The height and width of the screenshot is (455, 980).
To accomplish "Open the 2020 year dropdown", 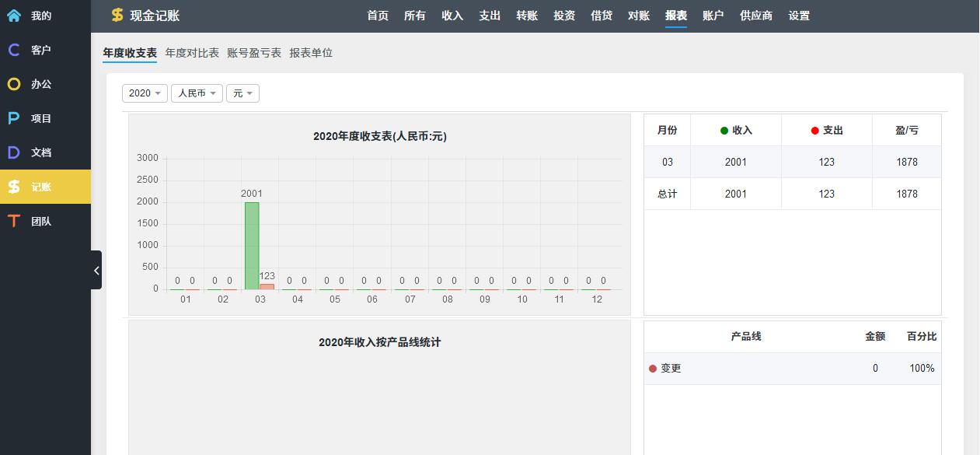I will point(145,93).
